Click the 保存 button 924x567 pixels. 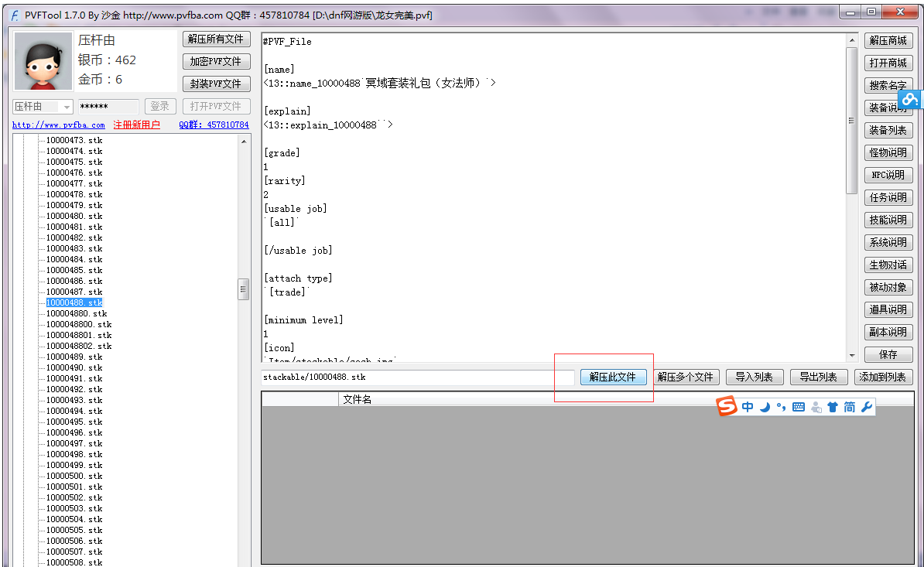[888, 354]
